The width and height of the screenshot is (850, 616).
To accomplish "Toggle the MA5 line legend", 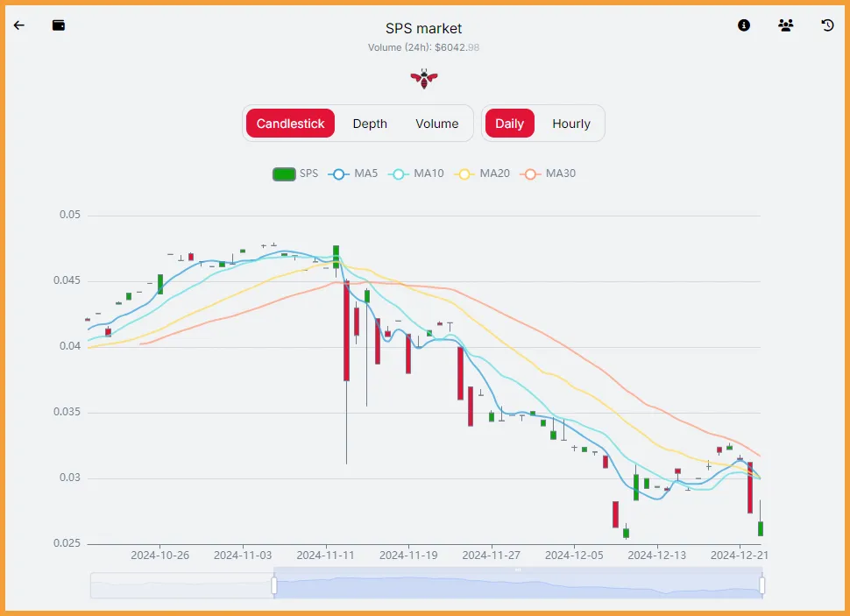I will (353, 173).
